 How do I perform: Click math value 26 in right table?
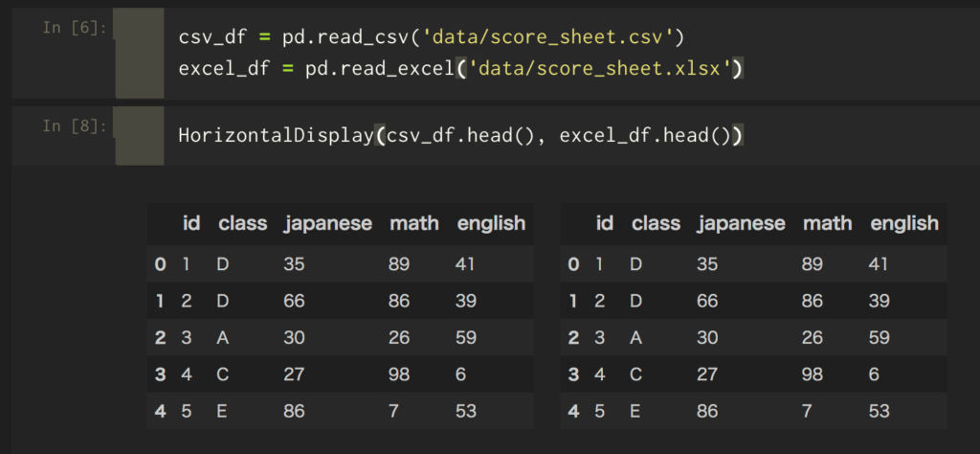[812, 338]
